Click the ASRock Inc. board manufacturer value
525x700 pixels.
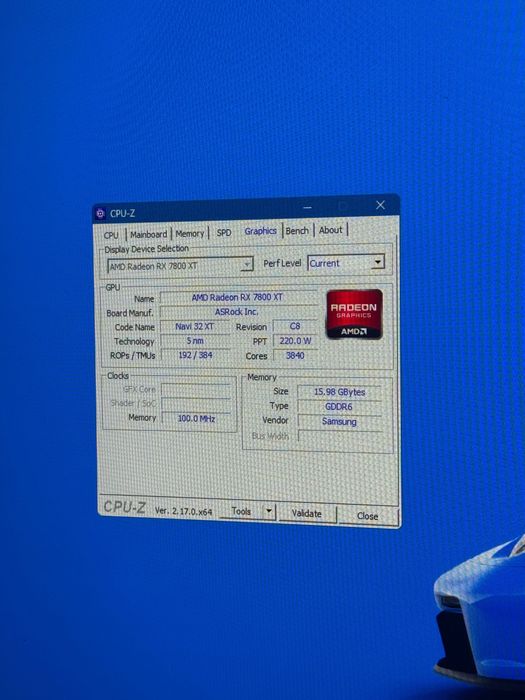coord(238,312)
